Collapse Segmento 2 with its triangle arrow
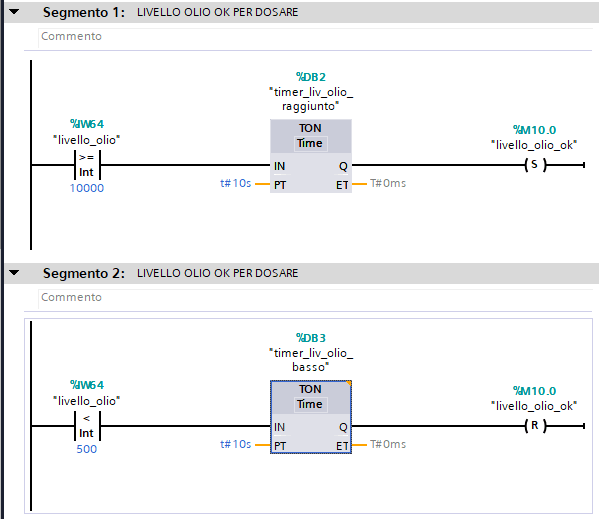 14,273
